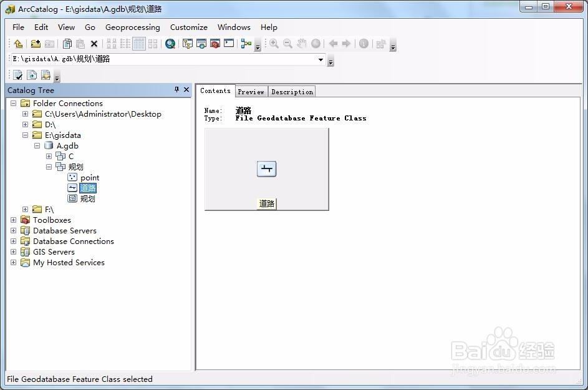Click the Zoom Out tool

tap(287, 44)
